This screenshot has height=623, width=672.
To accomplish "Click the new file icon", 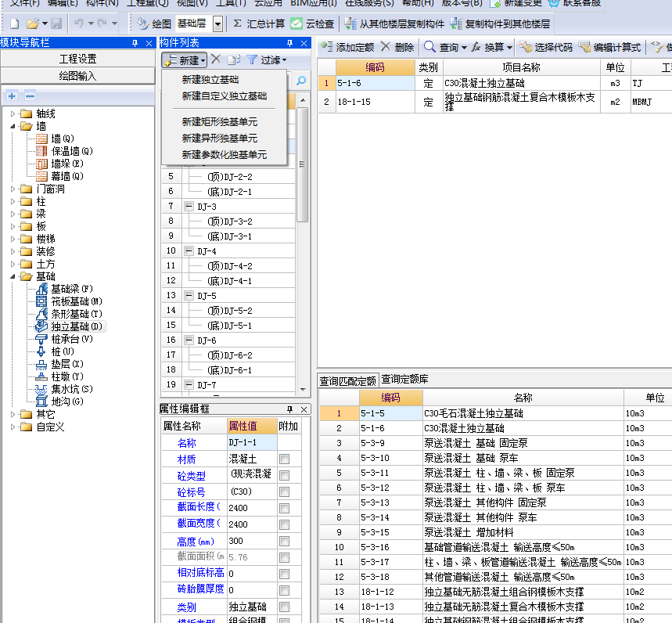I will pos(15,23).
